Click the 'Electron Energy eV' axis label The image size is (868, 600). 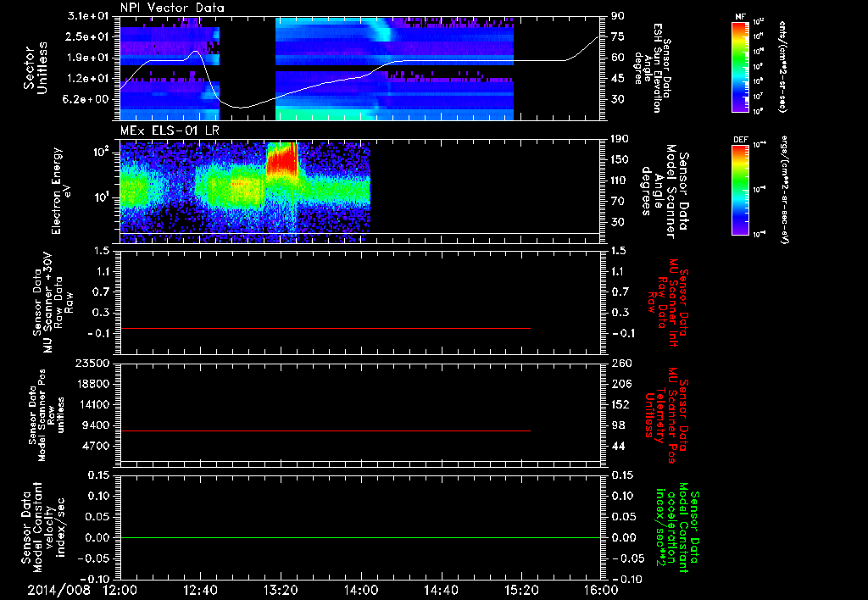63,191
